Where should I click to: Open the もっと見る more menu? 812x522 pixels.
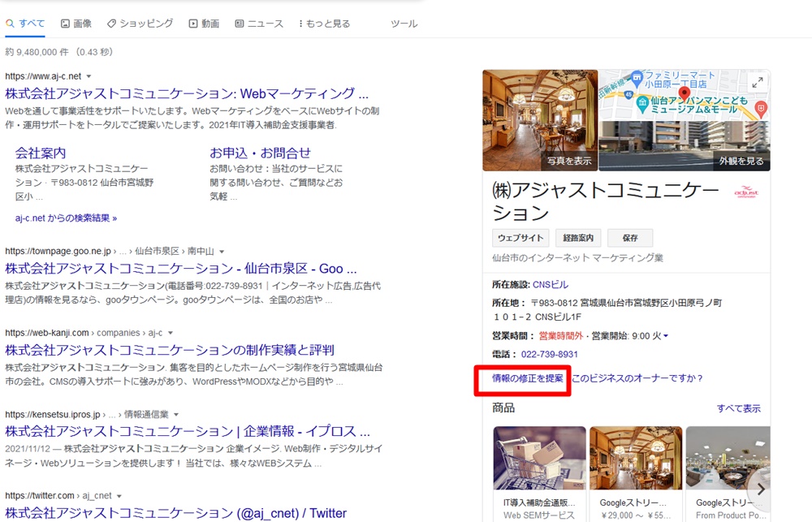point(325,24)
